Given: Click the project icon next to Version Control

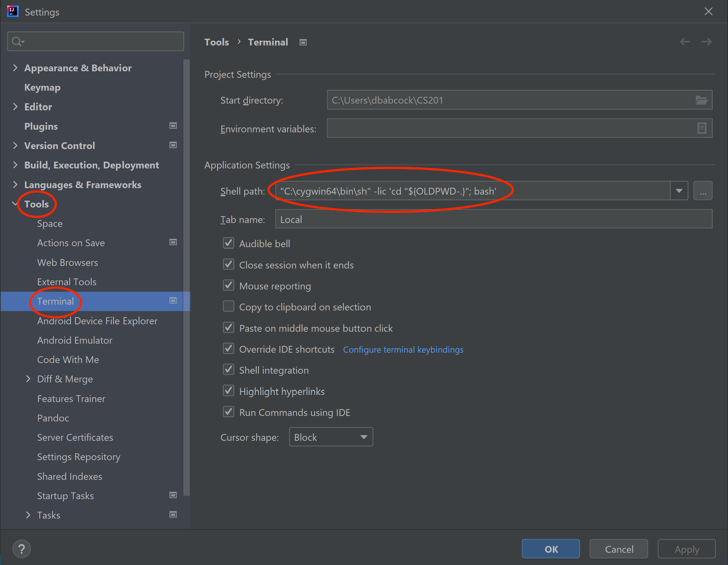Looking at the screenshot, I should [x=173, y=145].
